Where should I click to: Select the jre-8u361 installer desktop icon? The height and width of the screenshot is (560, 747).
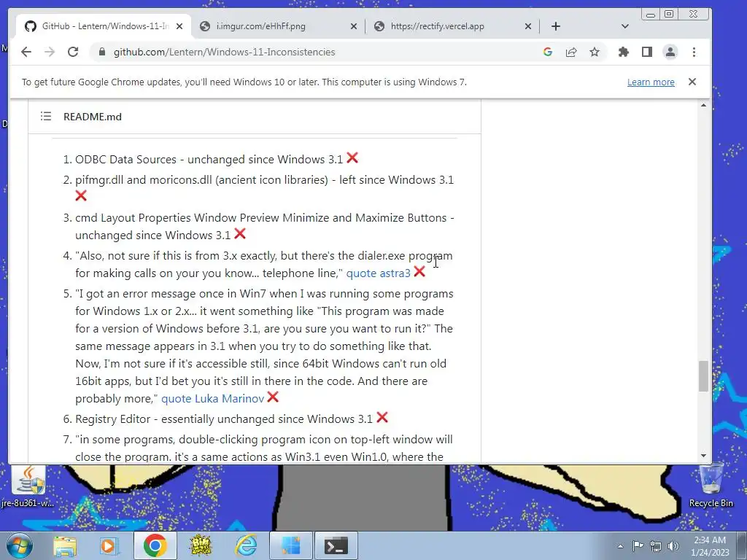click(28, 486)
